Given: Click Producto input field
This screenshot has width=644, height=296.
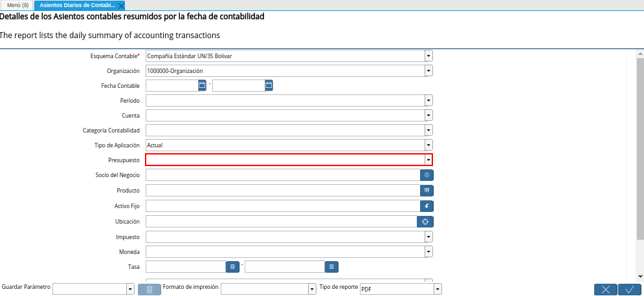Looking at the screenshot, I should 283,191.
